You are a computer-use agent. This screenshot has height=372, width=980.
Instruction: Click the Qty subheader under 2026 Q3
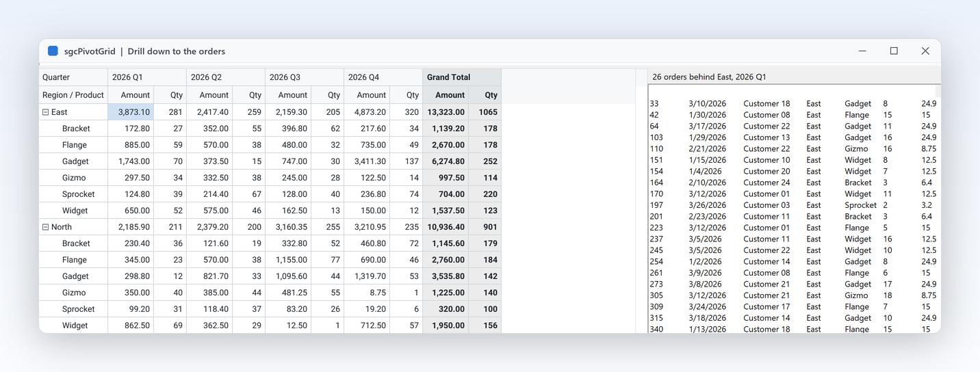click(x=328, y=95)
